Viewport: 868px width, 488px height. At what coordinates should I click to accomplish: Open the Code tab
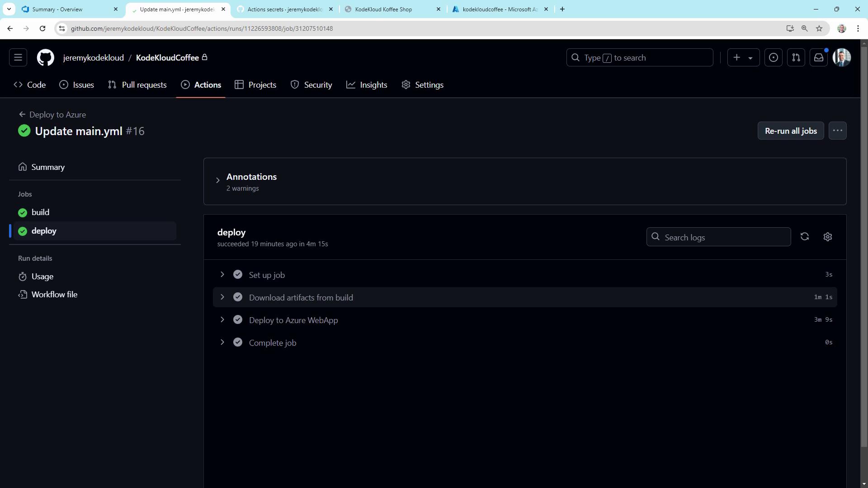click(x=30, y=85)
